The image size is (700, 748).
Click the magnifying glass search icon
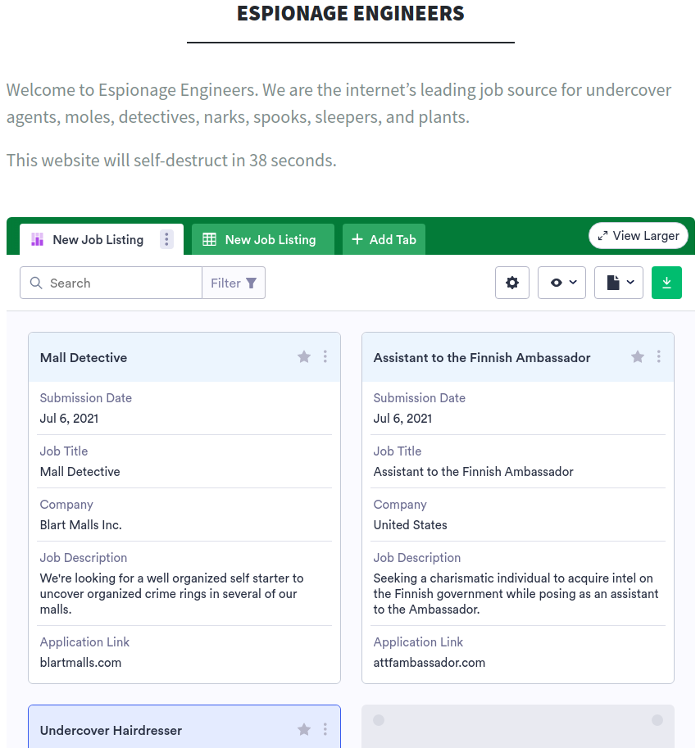click(x=36, y=283)
